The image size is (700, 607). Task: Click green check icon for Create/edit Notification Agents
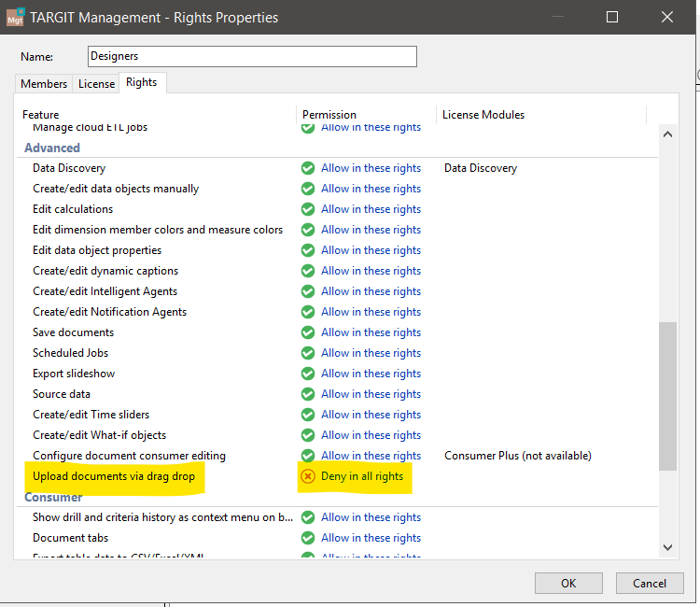pyautogui.click(x=308, y=312)
